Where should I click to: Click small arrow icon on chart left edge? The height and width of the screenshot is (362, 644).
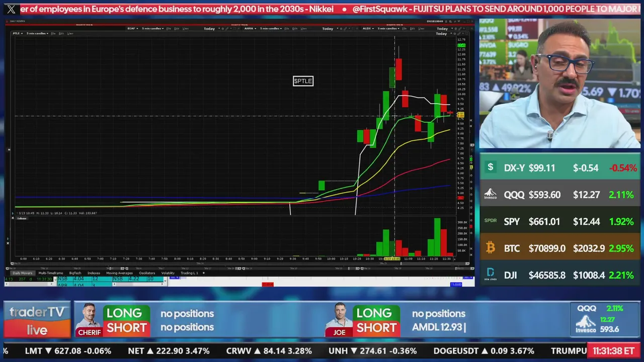(8, 150)
